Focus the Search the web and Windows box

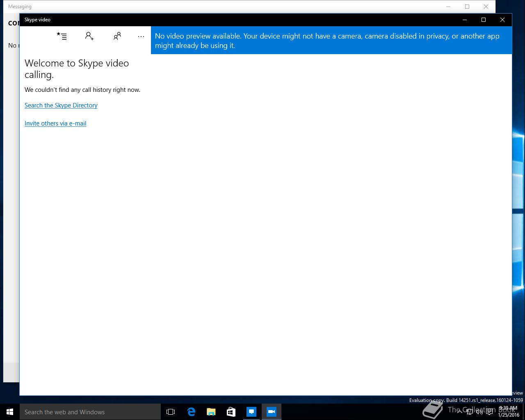coord(90,412)
